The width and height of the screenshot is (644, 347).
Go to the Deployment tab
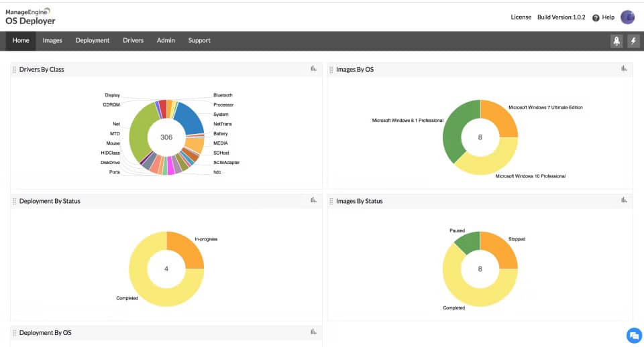coord(93,41)
